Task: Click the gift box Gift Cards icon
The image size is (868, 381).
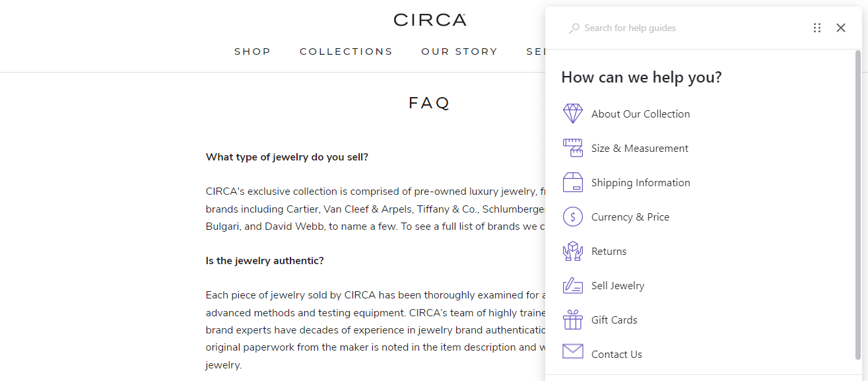Action: tap(572, 320)
